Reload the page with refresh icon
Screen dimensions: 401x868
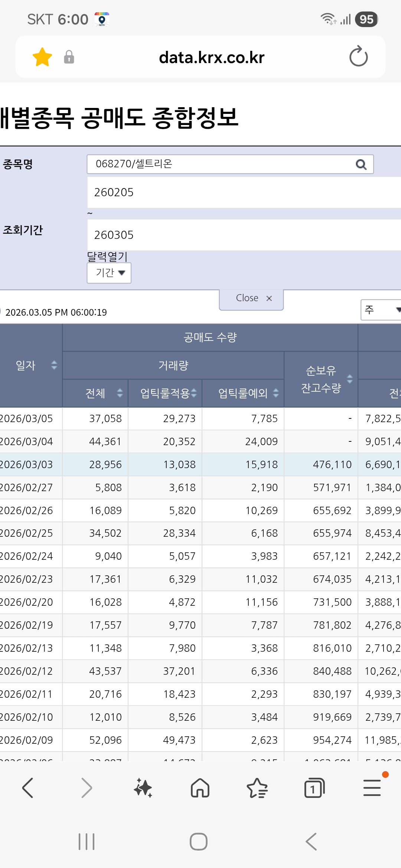point(358,56)
